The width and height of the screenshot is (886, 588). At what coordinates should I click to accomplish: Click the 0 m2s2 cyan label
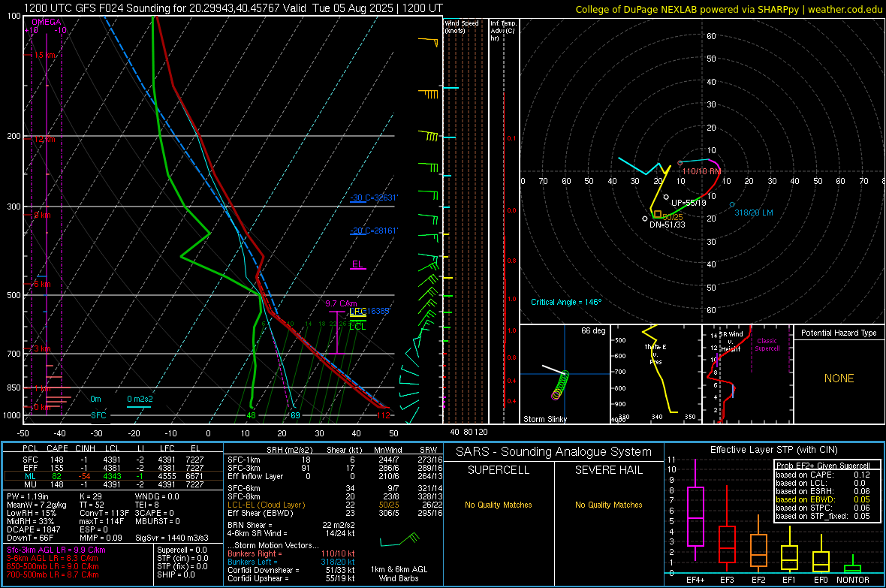140,399
